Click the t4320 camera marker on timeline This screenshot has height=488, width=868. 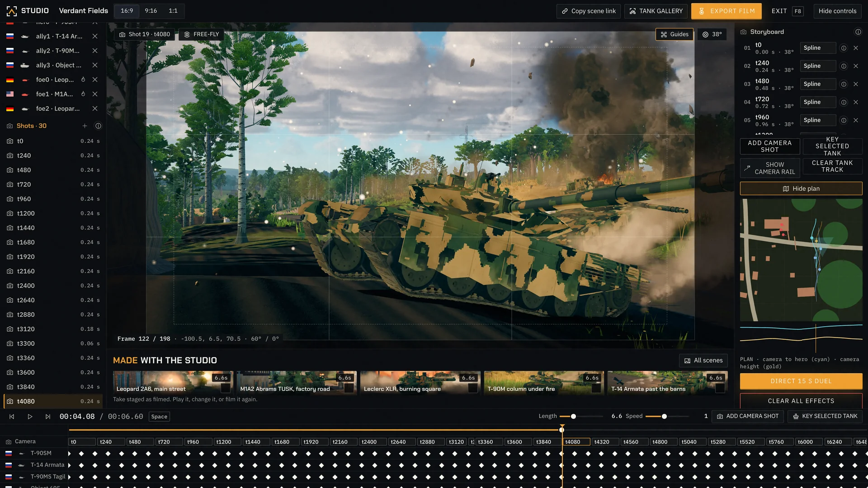(x=605, y=442)
